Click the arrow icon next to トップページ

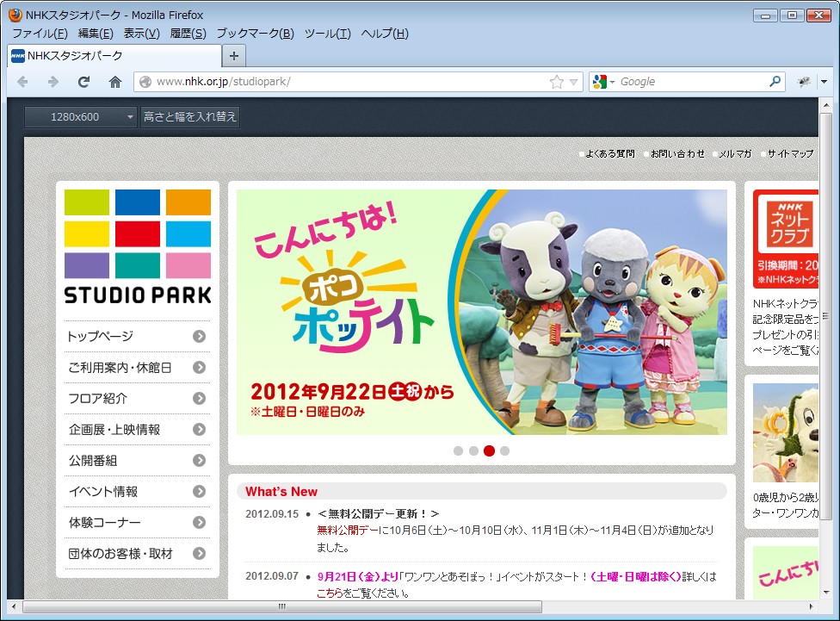pos(200,336)
